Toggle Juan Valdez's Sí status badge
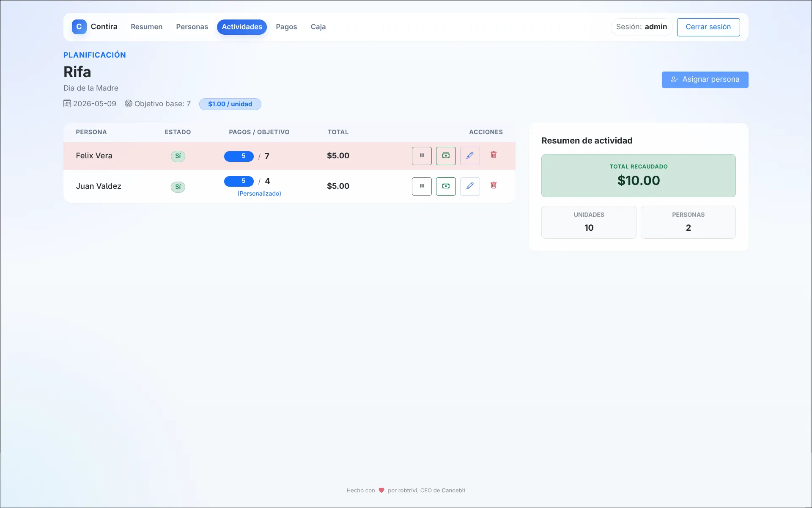 point(178,187)
